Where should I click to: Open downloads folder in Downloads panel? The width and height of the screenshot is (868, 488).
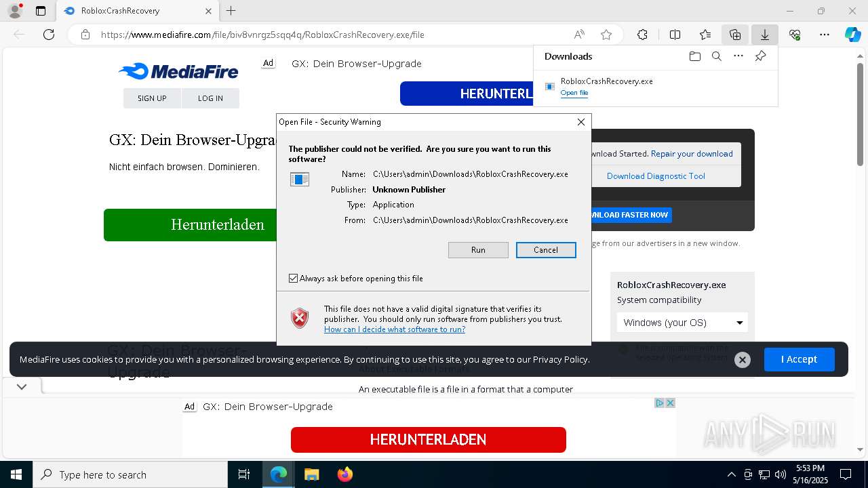pos(694,56)
